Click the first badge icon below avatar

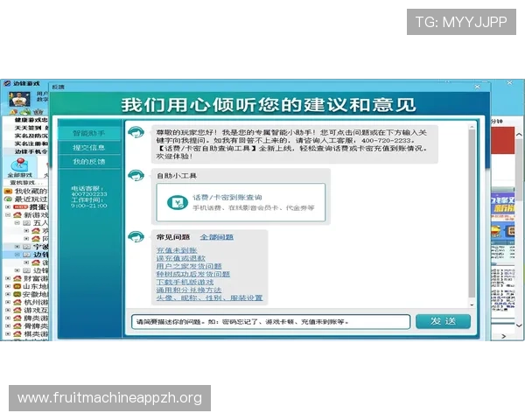13,111
